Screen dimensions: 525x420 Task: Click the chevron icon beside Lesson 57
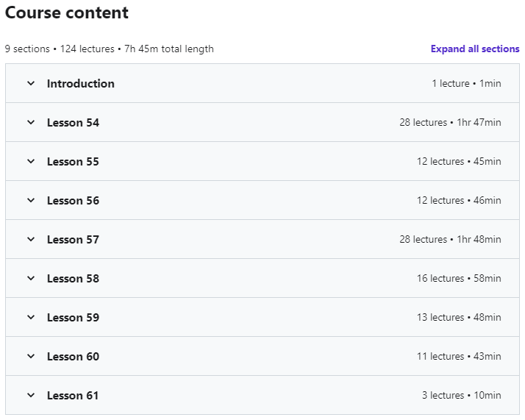pyautogui.click(x=31, y=239)
